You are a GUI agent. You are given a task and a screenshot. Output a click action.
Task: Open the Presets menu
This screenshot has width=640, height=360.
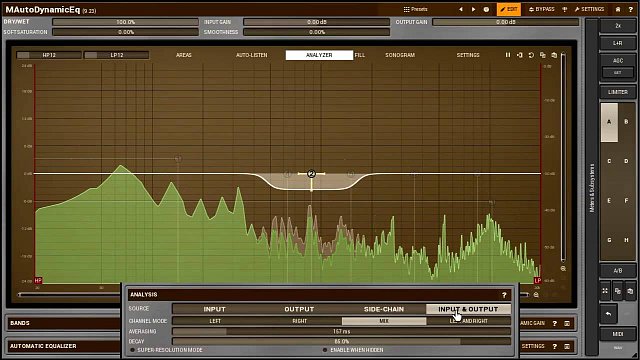tap(416, 9)
